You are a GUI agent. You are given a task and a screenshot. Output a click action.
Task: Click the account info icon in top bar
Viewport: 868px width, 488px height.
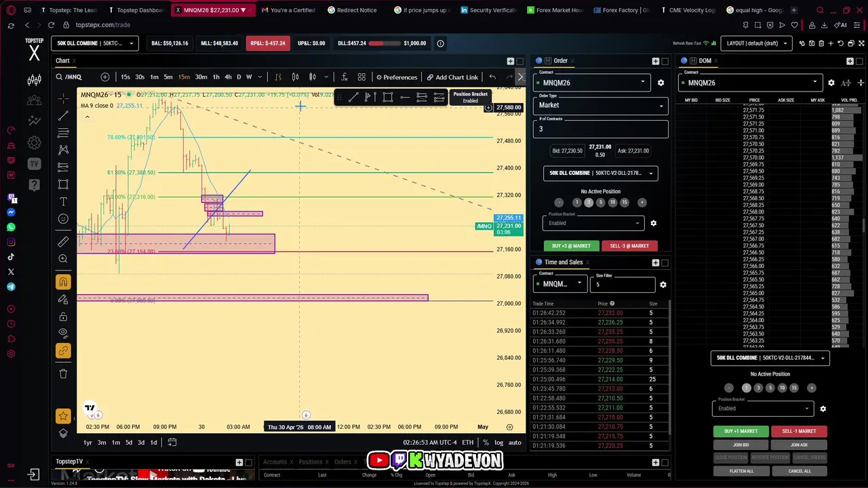tap(440, 43)
